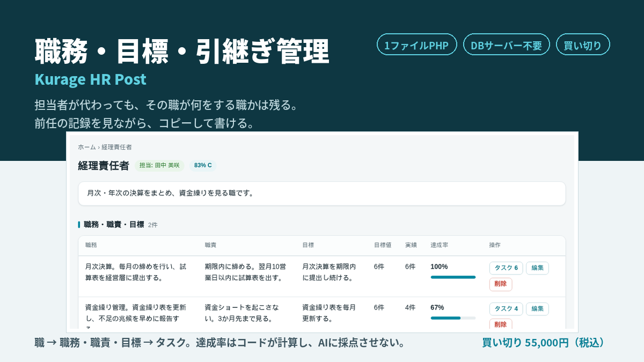Click 編集 in the 資金繰り管理 row

(537, 308)
